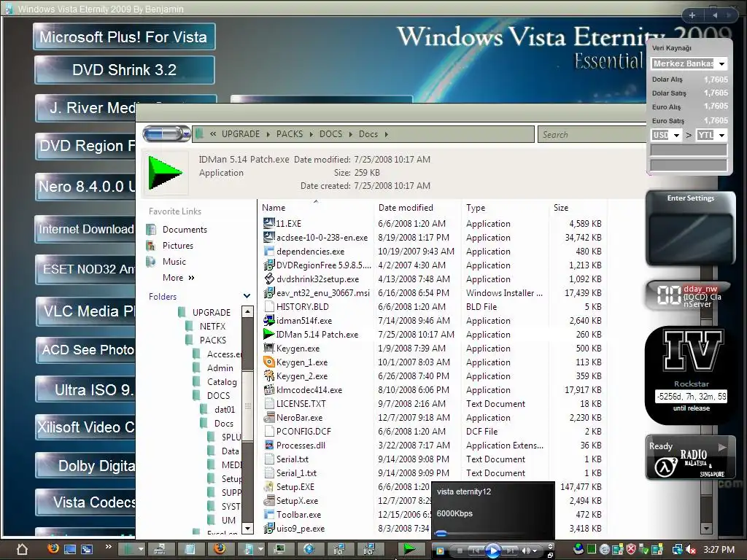Click the dependencies.exe file icon
Viewport: 747px width, 560px height.
[268, 251]
